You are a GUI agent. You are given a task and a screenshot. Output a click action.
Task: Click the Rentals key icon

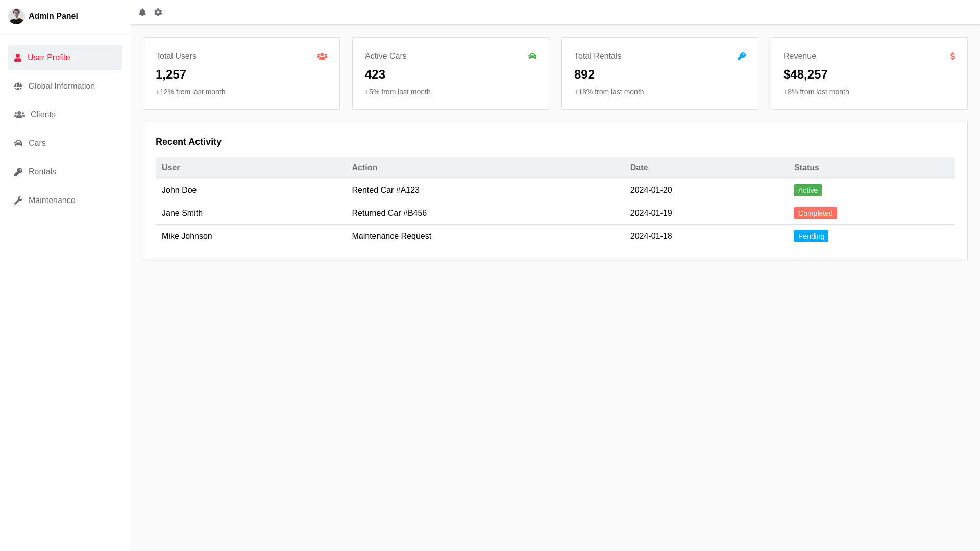coord(18,171)
